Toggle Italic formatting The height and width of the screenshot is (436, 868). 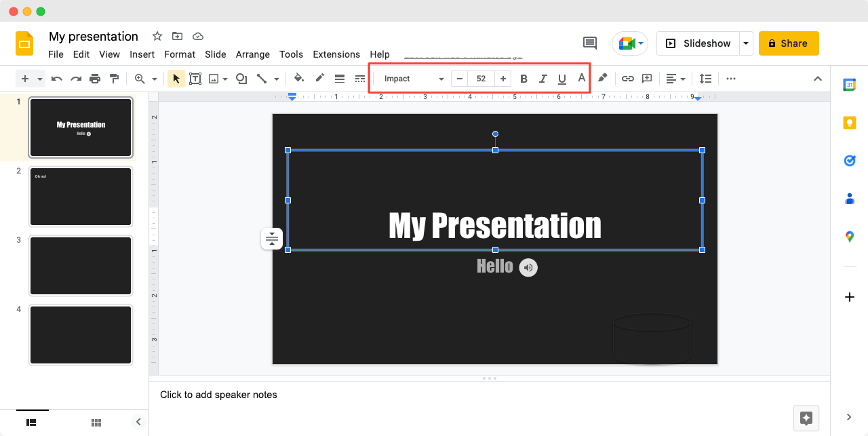tap(542, 79)
